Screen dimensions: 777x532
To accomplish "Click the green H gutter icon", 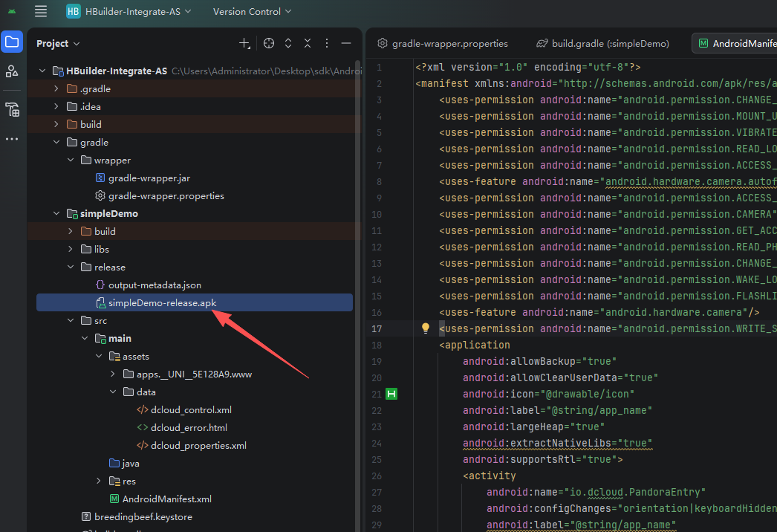I will click(391, 394).
